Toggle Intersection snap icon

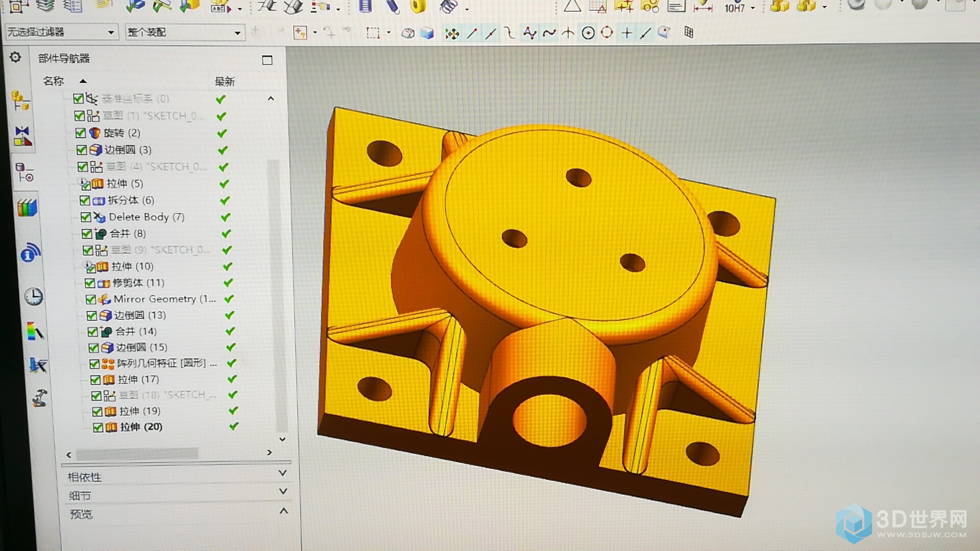(568, 34)
